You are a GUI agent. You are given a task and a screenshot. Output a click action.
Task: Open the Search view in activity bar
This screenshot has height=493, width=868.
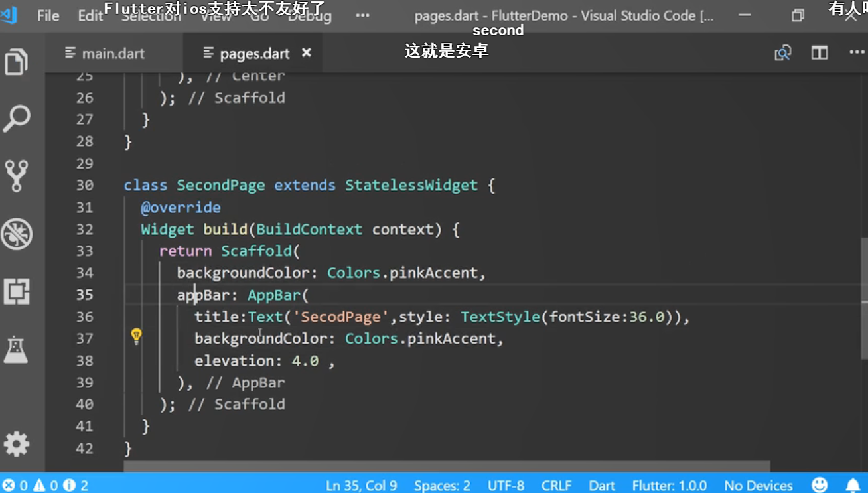tap(17, 119)
